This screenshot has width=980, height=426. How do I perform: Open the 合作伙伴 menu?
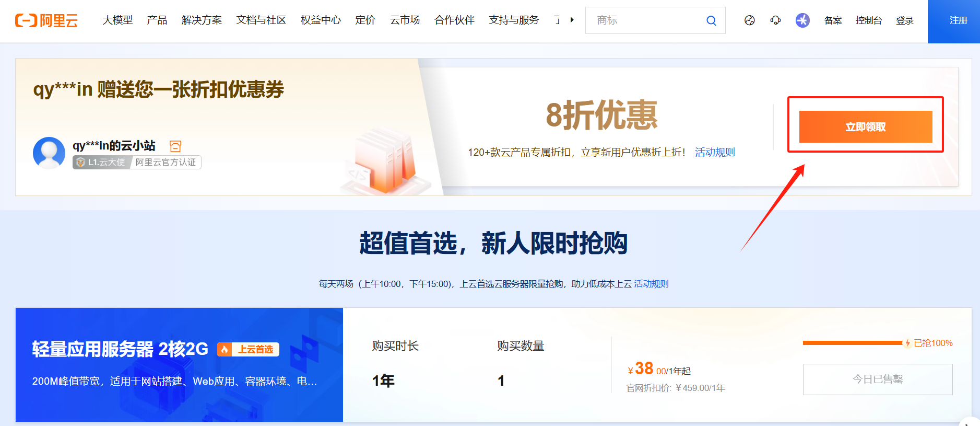pyautogui.click(x=454, y=20)
